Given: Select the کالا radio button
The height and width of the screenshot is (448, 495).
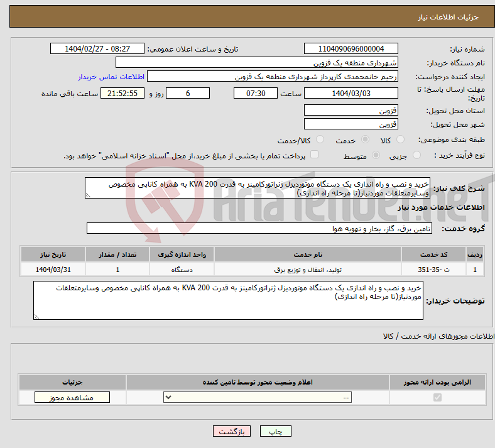Looking at the screenshot, I should [400, 139].
